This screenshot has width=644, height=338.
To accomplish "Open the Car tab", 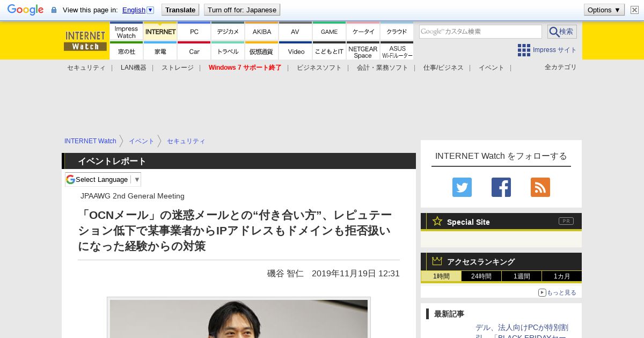I will 194,51.
